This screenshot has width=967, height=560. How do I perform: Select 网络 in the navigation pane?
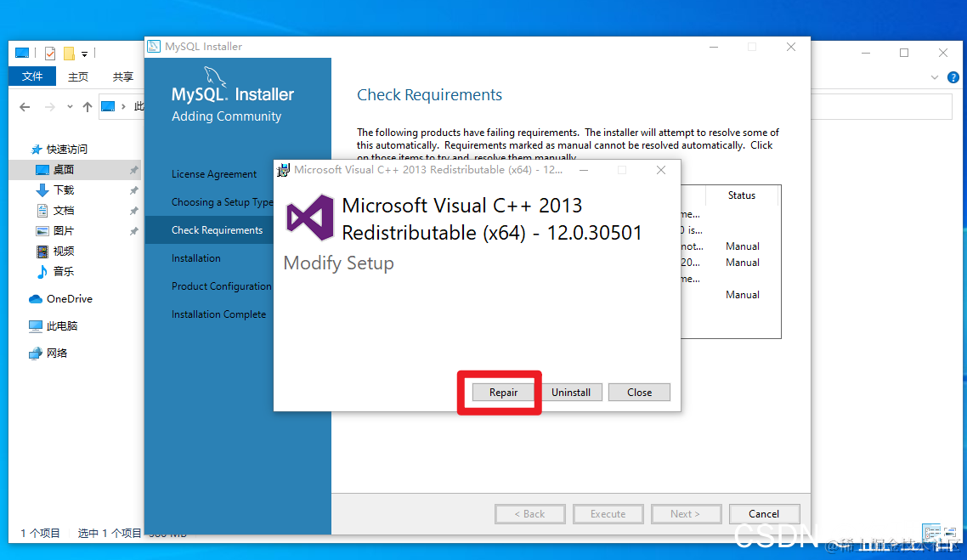coord(48,353)
